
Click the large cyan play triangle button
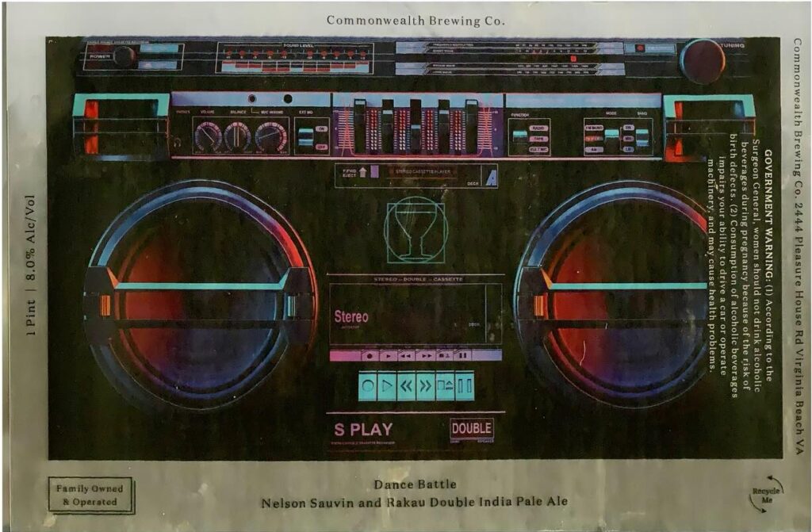click(x=387, y=386)
